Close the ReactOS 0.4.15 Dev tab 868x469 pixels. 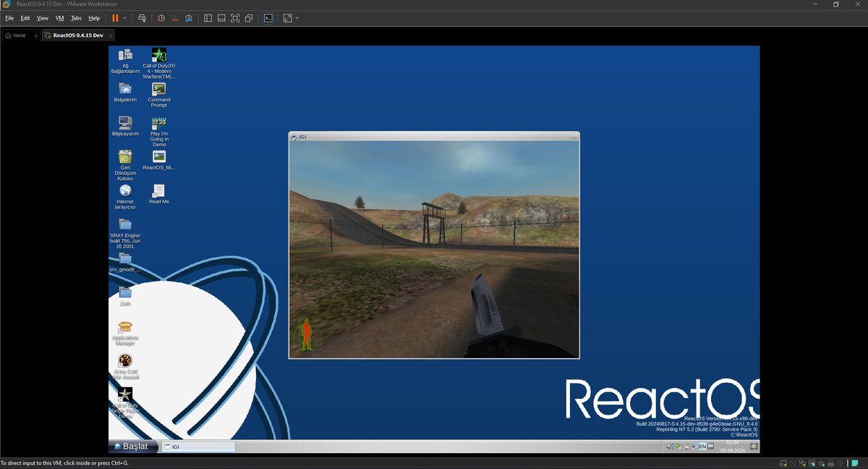coord(111,35)
